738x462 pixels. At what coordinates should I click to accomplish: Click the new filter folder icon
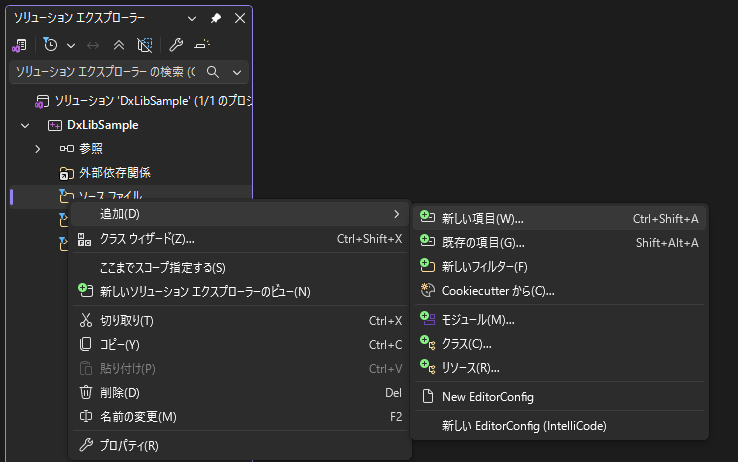[x=427, y=265]
